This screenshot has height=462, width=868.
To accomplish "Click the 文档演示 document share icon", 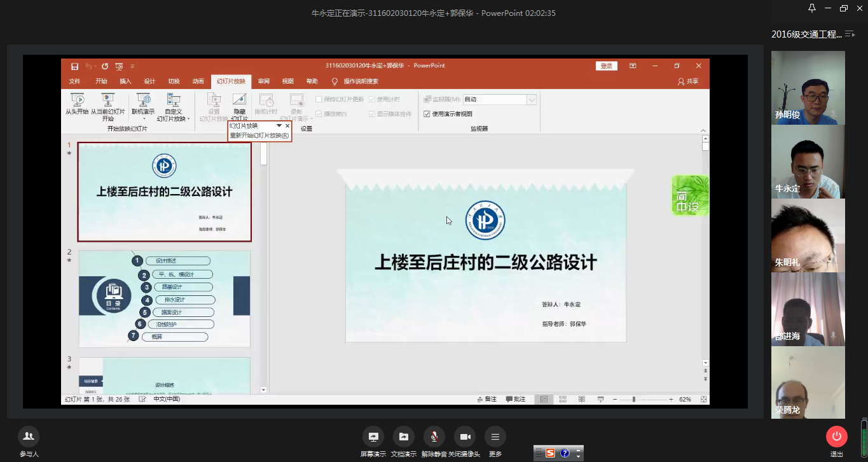I will click(x=403, y=437).
